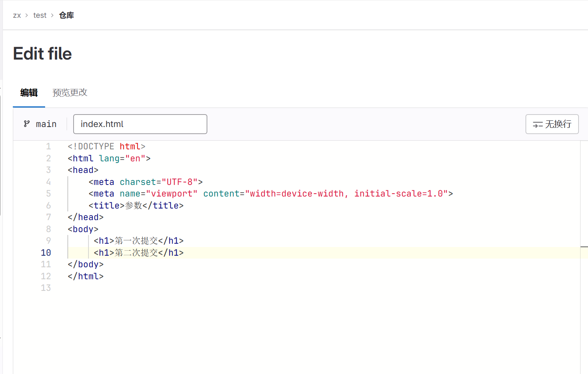
Task: Click the main branch label
Action: pos(46,124)
